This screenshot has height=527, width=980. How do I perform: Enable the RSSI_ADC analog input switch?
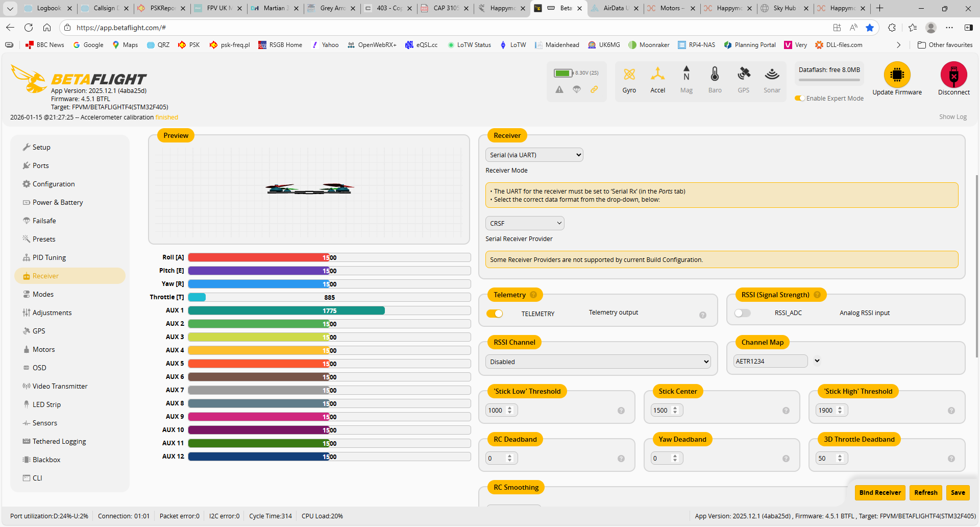742,313
